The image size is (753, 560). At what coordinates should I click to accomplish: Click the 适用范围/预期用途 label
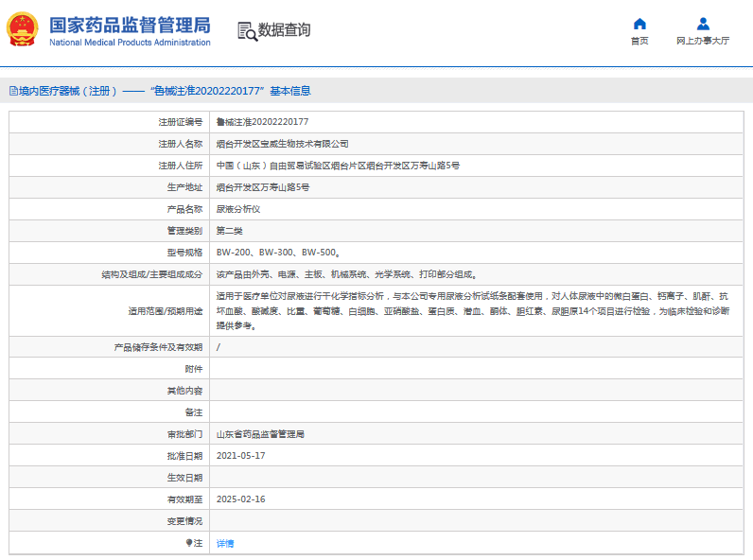[x=166, y=310]
